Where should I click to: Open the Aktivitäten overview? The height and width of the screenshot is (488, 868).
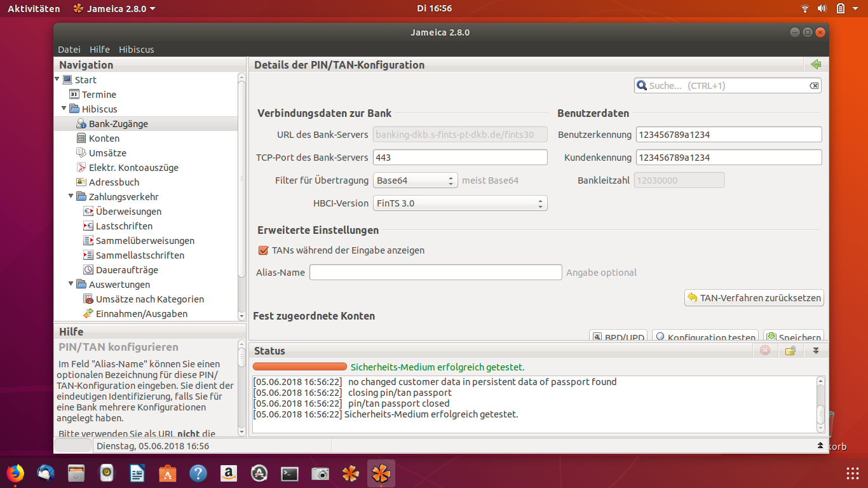pyautogui.click(x=34, y=8)
